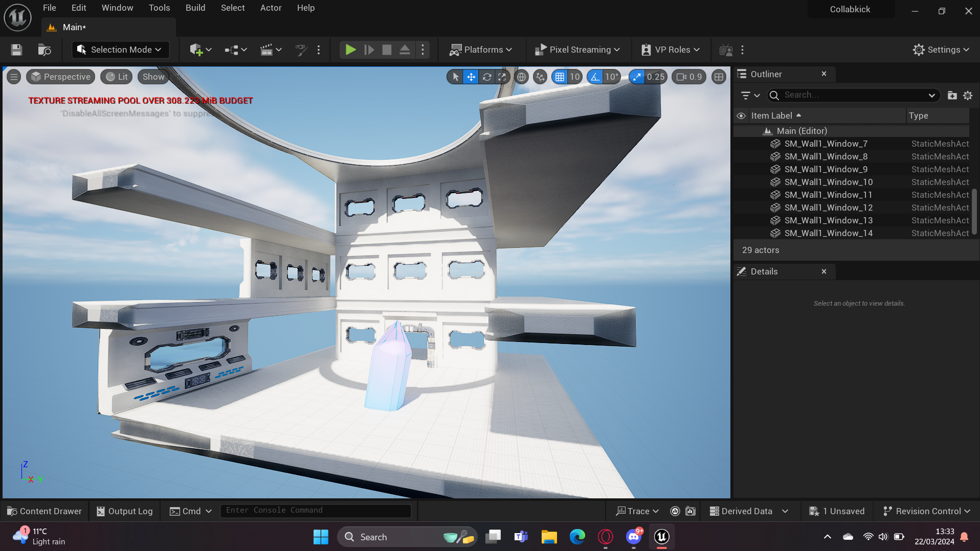This screenshot has height=551, width=980.
Task: Click the Show flags button
Action: 153,77
